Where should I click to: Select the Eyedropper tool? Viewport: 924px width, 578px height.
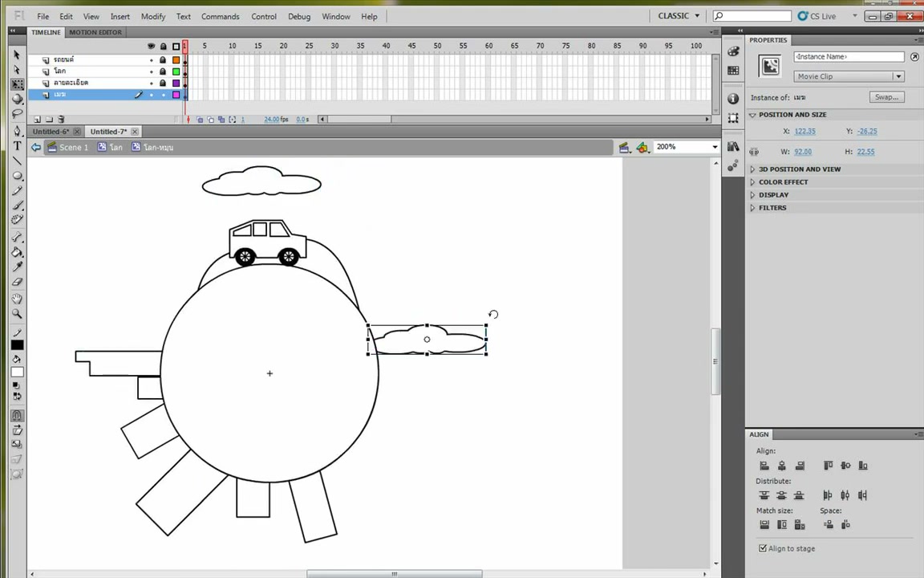[17, 267]
